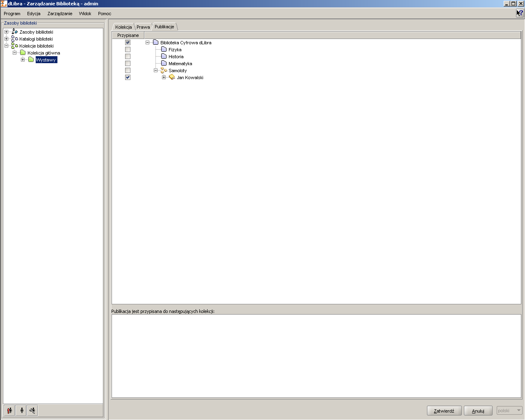Select the Samoloty row text
Screen dimensions: 525x420
178,71
